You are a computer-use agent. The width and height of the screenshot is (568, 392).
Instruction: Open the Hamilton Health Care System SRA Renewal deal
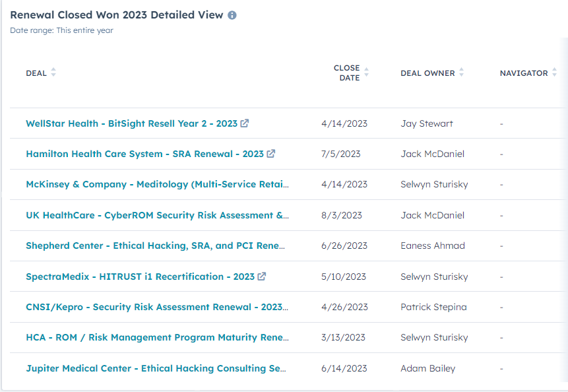tap(144, 154)
